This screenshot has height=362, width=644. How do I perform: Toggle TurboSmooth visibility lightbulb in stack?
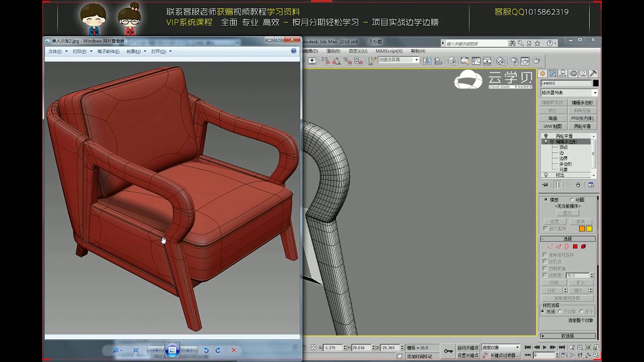click(x=545, y=135)
